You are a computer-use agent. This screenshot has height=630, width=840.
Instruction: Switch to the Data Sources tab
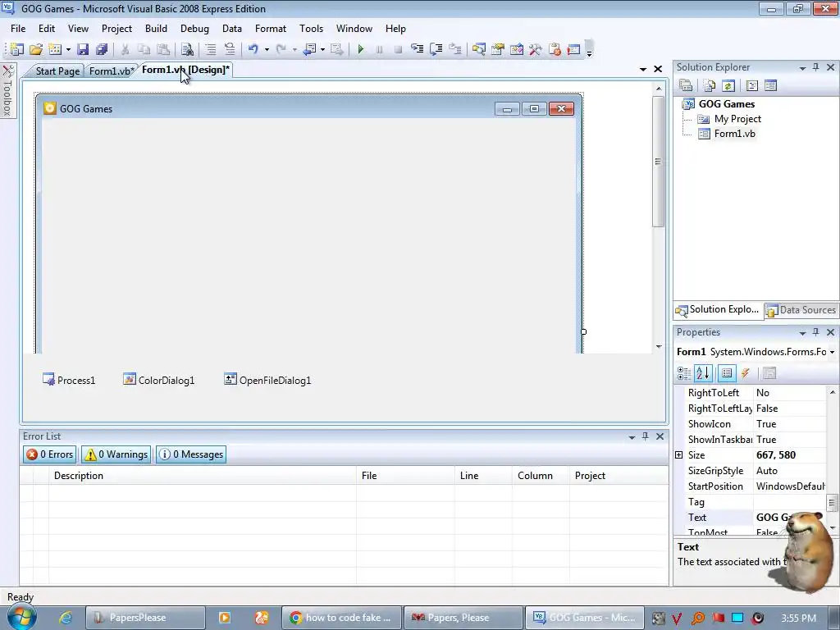801,309
